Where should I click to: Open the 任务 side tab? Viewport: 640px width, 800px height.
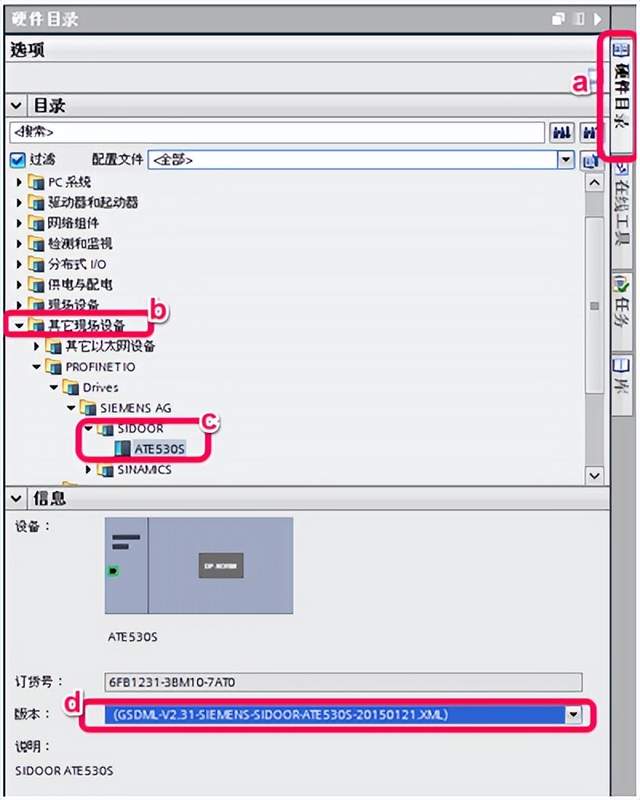pyautogui.click(x=622, y=301)
